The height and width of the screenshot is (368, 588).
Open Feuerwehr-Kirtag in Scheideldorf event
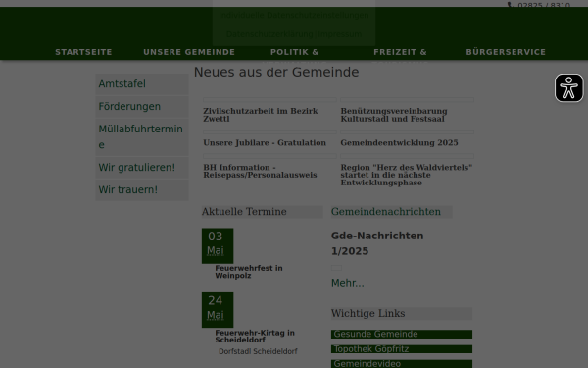point(255,336)
